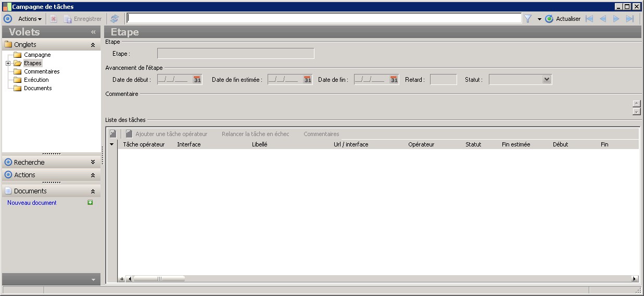
Task: Go to the previous record arrow
Action: click(x=603, y=19)
